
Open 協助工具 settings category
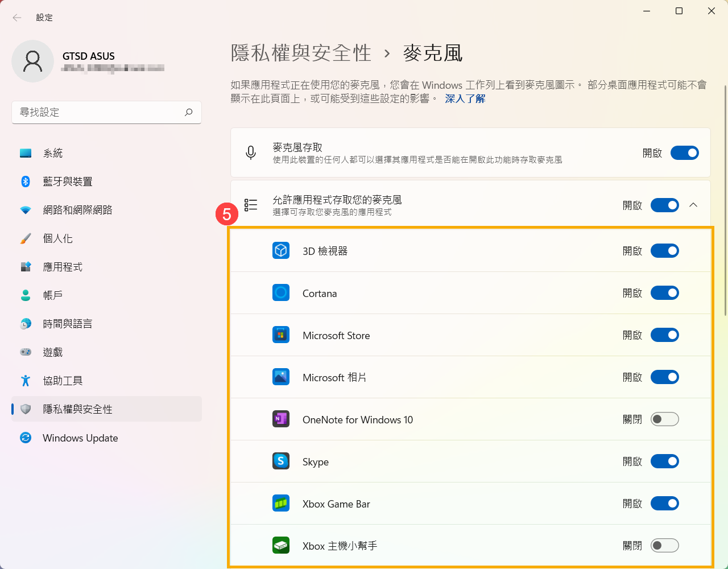coord(107,381)
